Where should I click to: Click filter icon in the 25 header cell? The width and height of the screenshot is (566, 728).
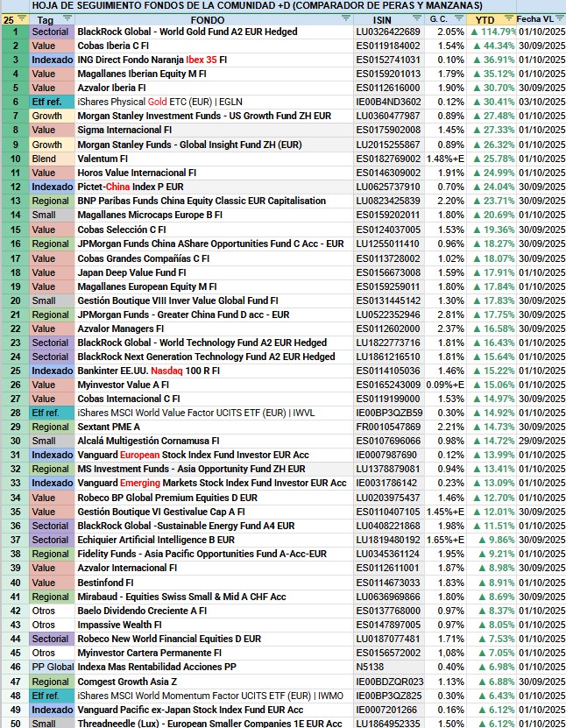(x=22, y=19)
